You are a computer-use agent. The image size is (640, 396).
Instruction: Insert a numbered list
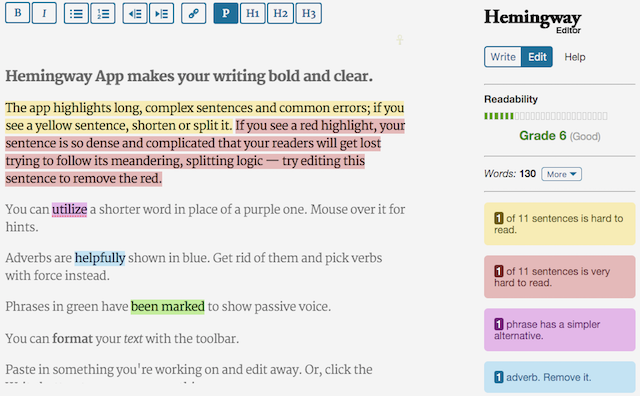[103, 13]
